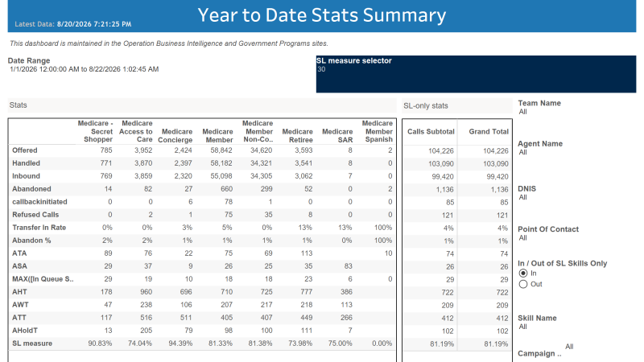Select the ASA row label
This screenshot has height=362, width=644.
tap(19, 266)
